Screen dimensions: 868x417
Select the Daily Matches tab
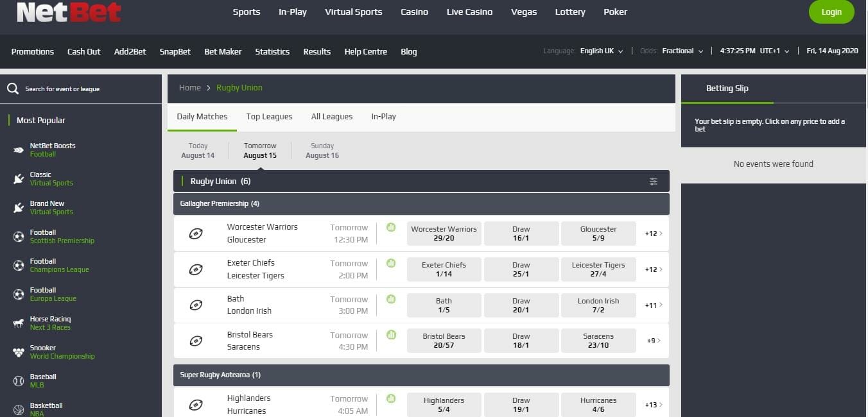[202, 117]
